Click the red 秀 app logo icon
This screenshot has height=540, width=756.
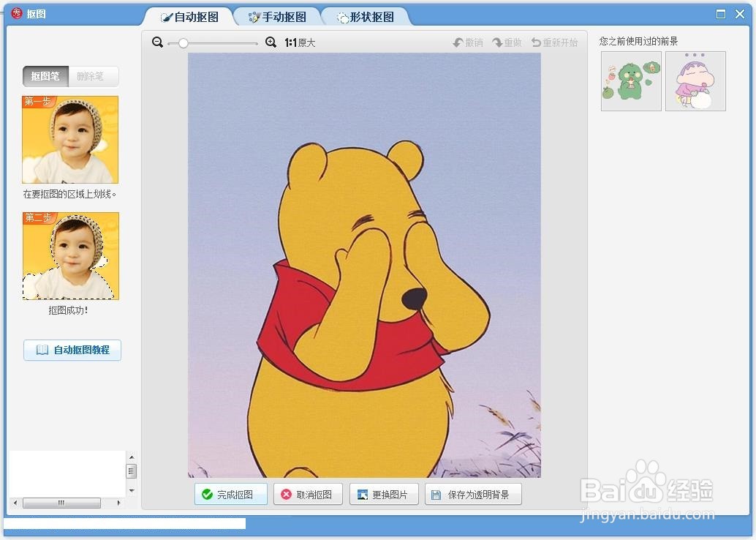[17, 13]
